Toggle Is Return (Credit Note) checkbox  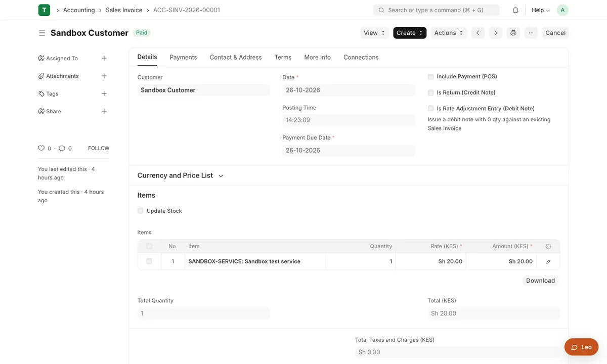click(x=431, y=93)
